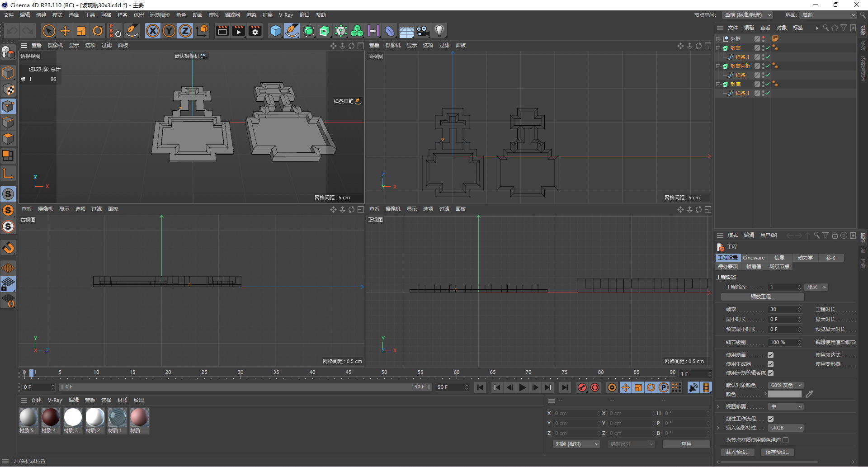The width and height of the screenshot is (868, 467).
Task: Toggle the X axis lock icon
Action: tap(153, 31)
